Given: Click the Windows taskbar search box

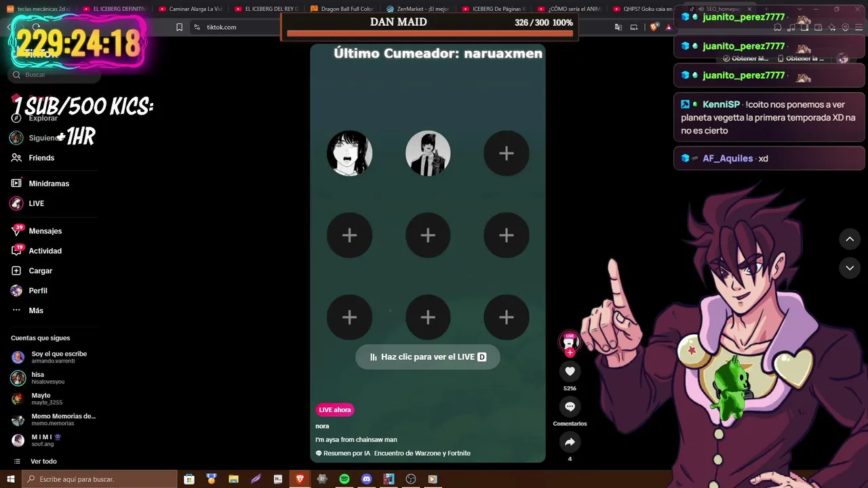Looking at the screenshot, I should tap(100, 479).
